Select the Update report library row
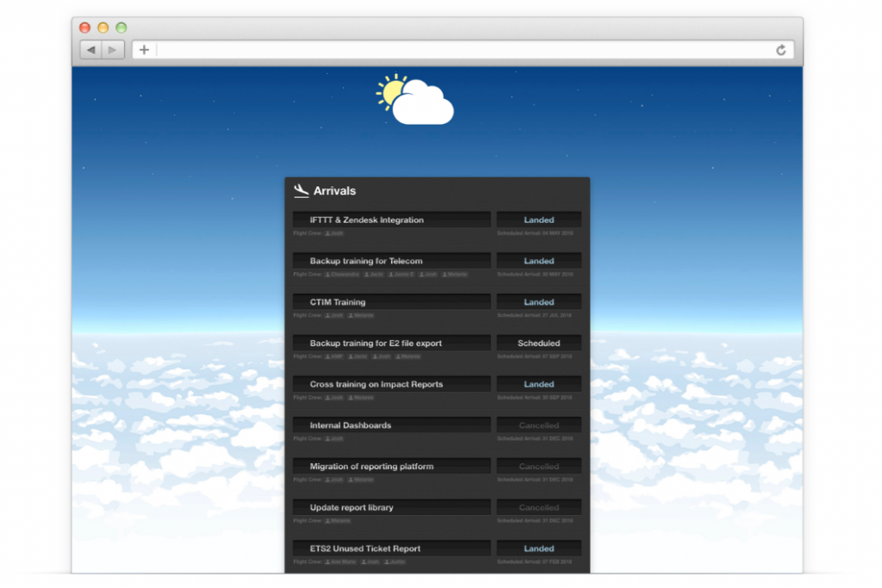Image resolution: width=882 pixels, height=588 pixels. pos(392,507)
